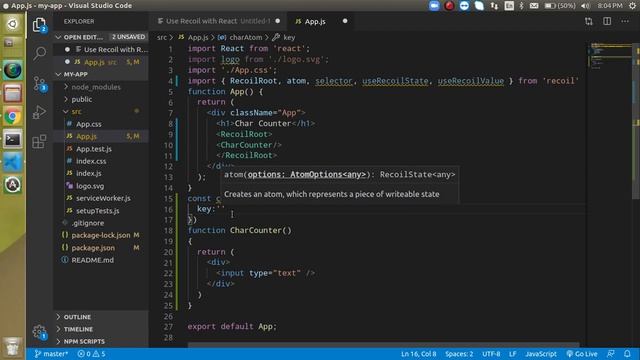Expand the NPM Scripts section
The height and width of the screenshot is (360, 640).
(x=101, y=341)
